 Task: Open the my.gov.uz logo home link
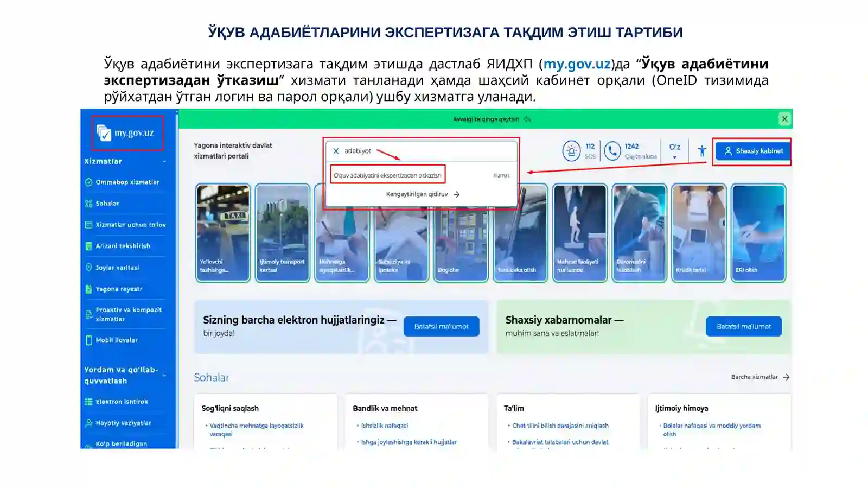[x=126, y=132]
